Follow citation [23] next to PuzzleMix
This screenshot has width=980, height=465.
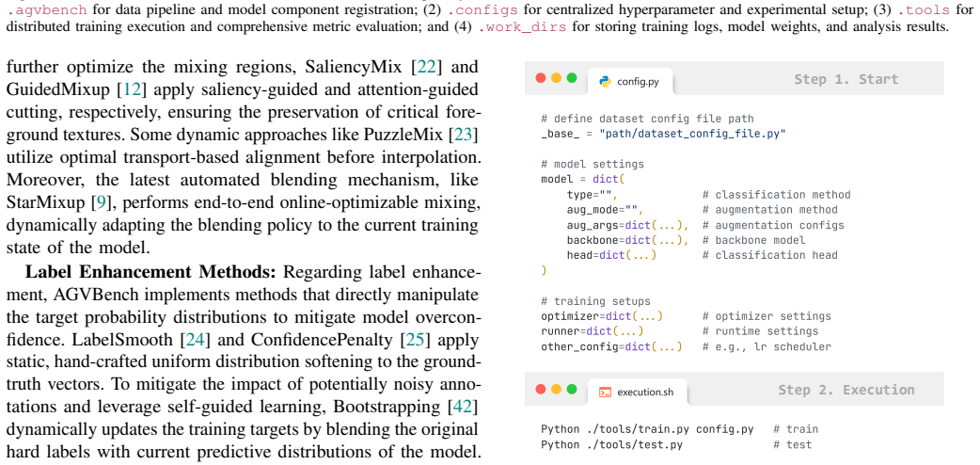click(463, 135)
